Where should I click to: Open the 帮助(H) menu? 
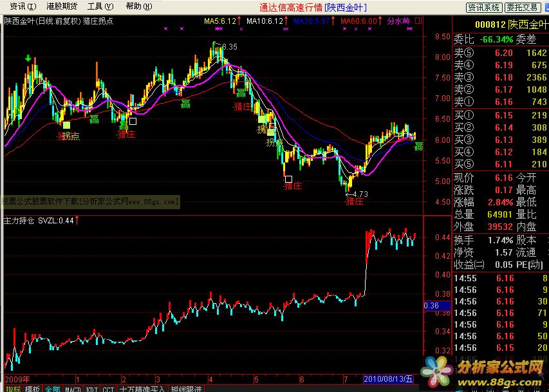click(139, 6)
